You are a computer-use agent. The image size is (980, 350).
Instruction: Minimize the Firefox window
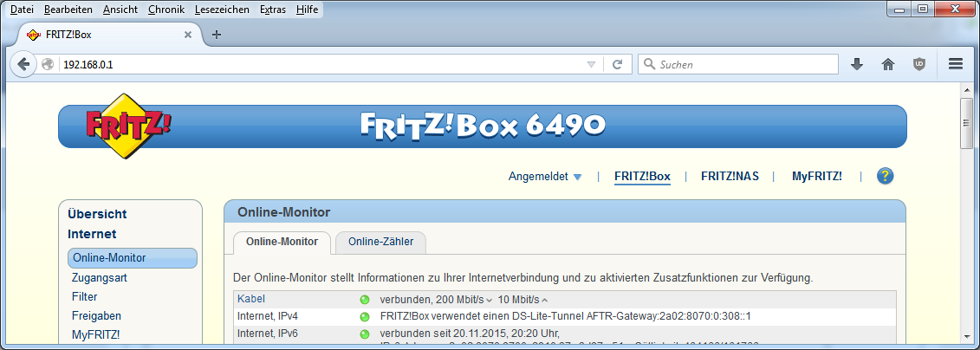pos(900,9)
